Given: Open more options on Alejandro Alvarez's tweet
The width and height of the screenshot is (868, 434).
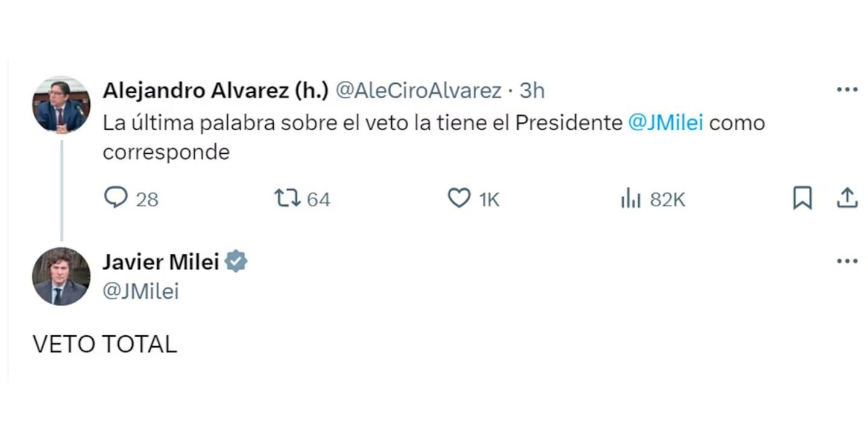Looking at the screenshot, I should point(847,90).
